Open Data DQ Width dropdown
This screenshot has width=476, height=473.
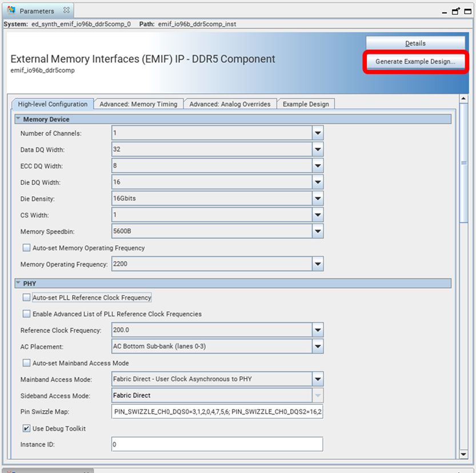(x=318, y=149)
